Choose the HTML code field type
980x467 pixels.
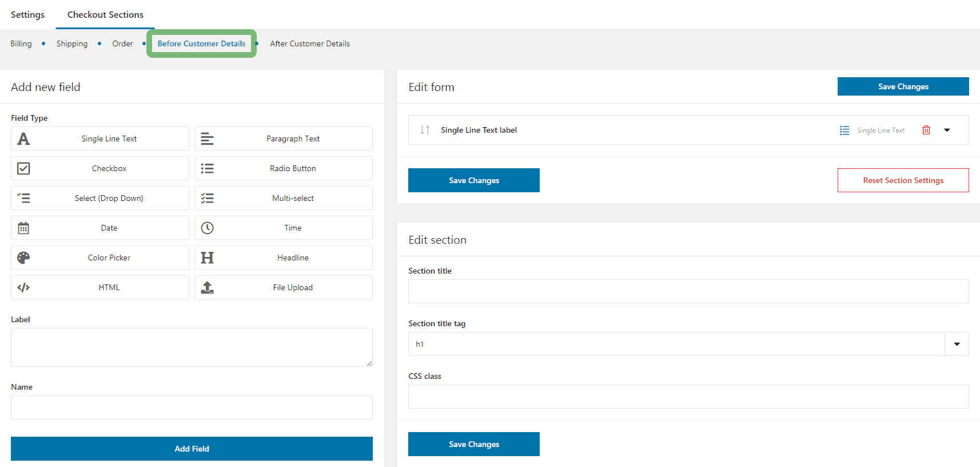(100, 287)
